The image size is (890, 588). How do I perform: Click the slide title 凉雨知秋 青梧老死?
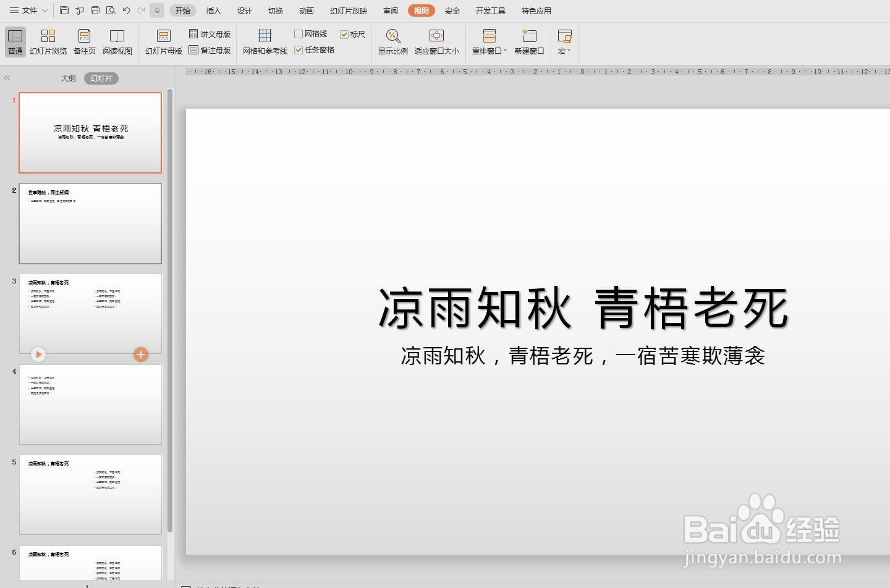point(583,308)
